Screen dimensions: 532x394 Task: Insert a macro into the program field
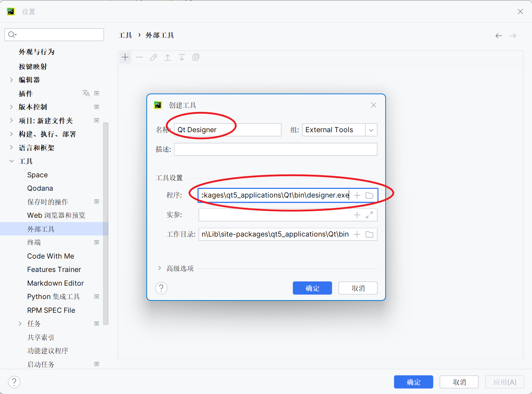point(357,195)
